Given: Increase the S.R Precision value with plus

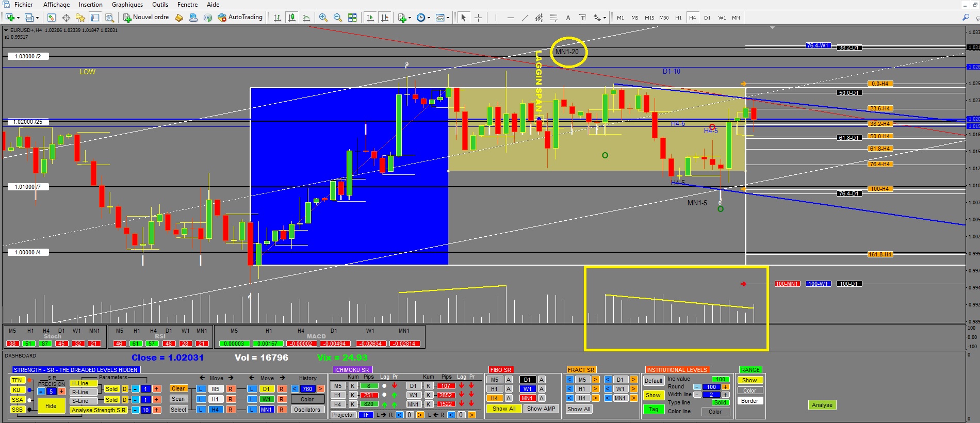Looking at the screenshot, I should tap(61, 392).
